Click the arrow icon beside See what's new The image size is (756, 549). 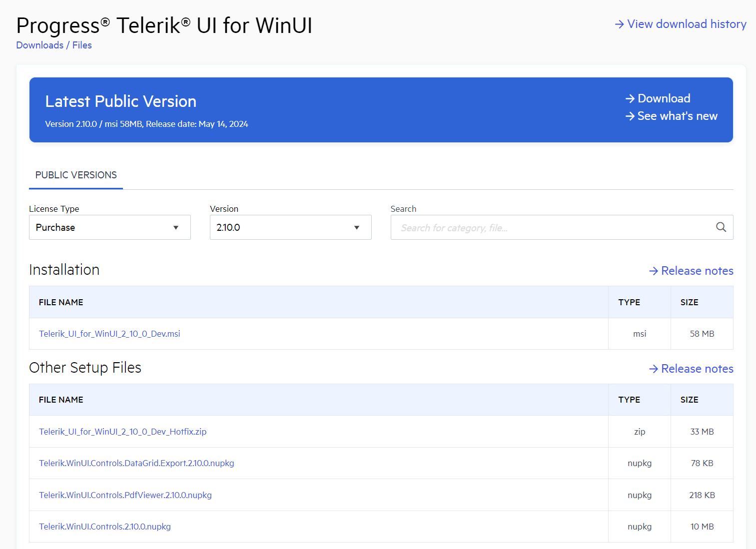click(x=630, y=115)
